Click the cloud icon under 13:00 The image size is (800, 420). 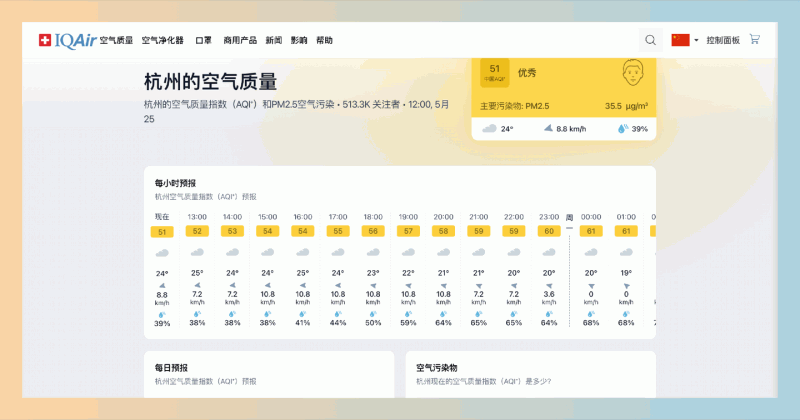[197, 252]
